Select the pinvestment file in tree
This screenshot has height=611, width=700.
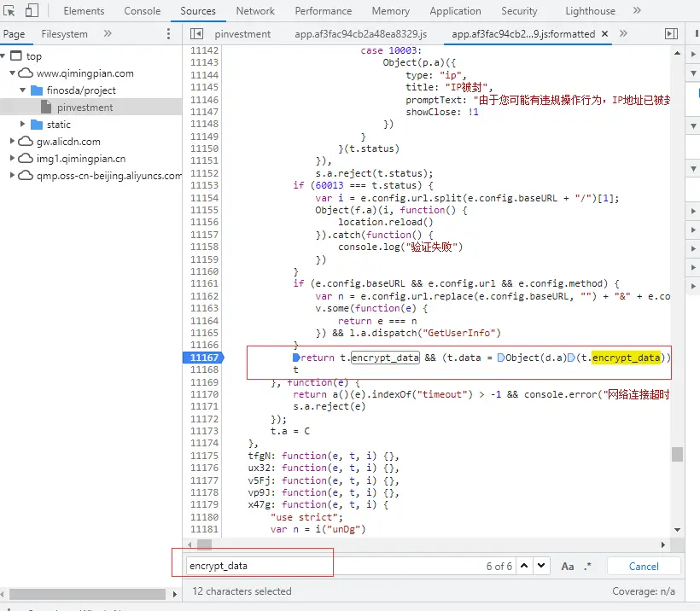pyautogui.click(x=85, y=108)
